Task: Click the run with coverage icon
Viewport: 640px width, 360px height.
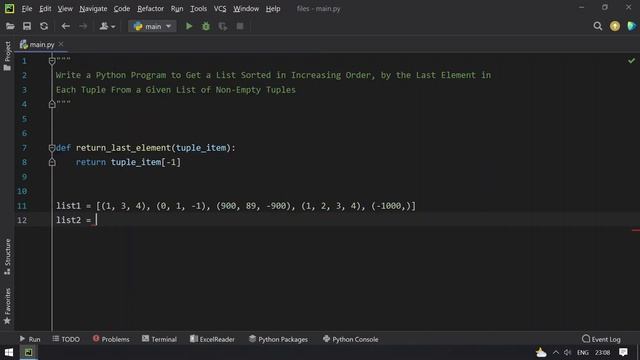Action: [x=223, y=27]
